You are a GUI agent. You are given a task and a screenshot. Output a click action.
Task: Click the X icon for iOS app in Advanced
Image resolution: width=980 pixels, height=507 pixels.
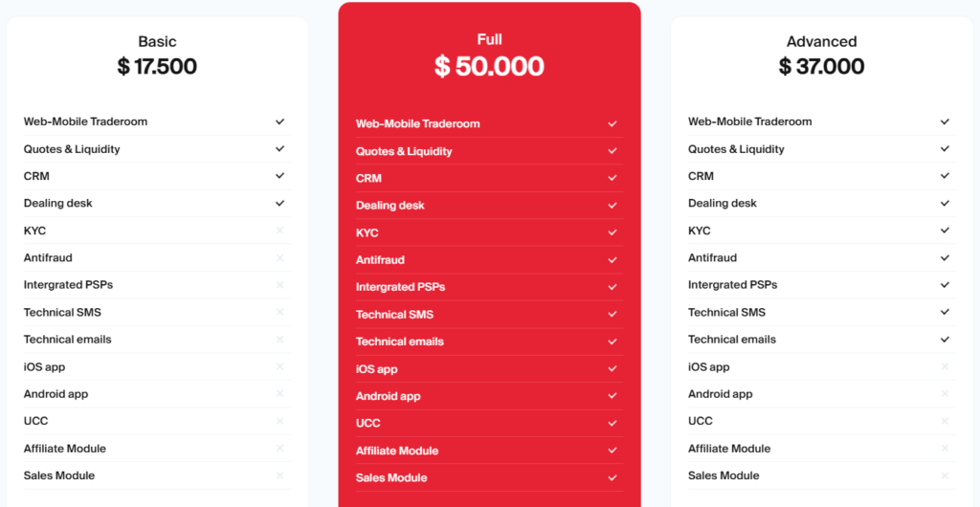coord(945,366)
